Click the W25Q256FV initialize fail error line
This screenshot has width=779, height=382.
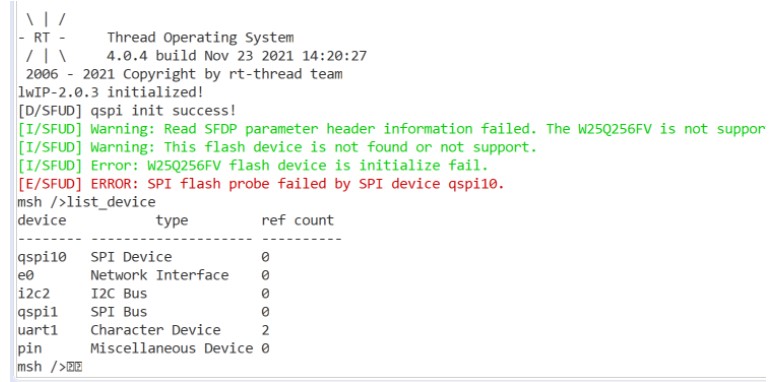click(252, 166)
